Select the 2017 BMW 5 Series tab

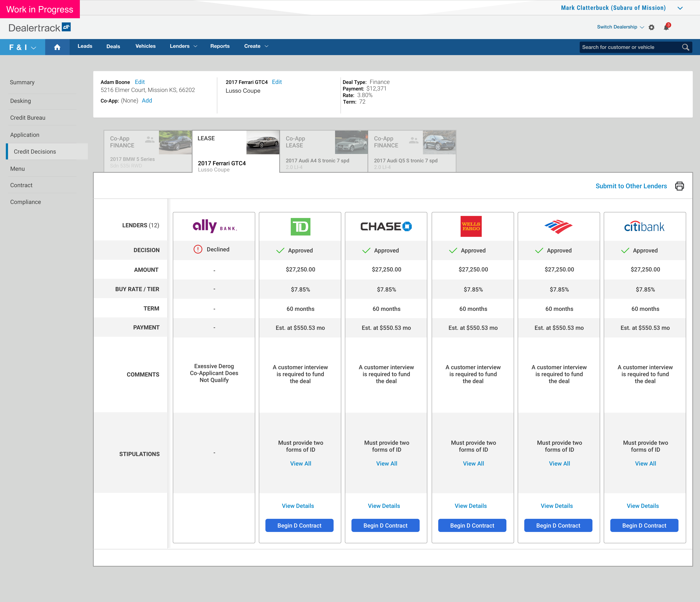[x=148, y=151]
